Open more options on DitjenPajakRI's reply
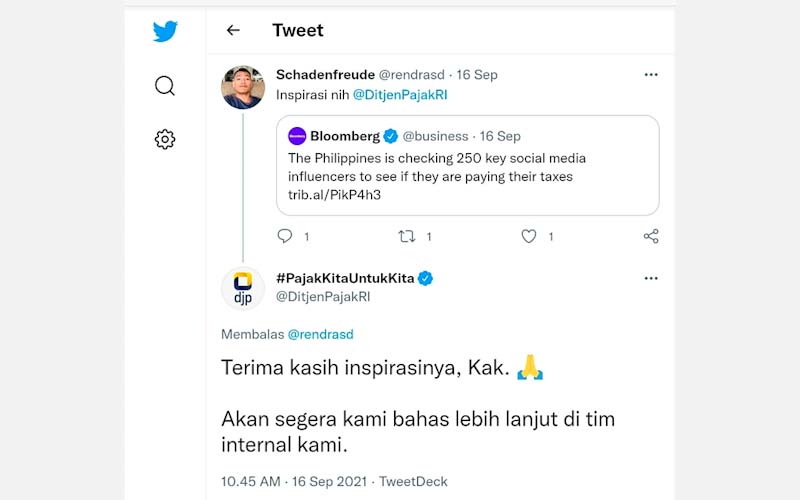Image resolution: width=800 pixels, height=500 pixels. [x=651, y=278]
